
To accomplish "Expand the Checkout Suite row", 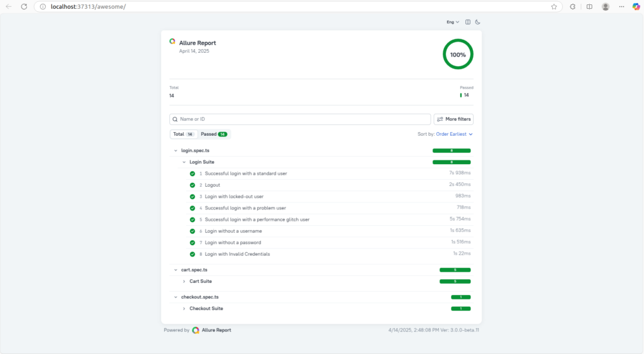I will 184,309.
